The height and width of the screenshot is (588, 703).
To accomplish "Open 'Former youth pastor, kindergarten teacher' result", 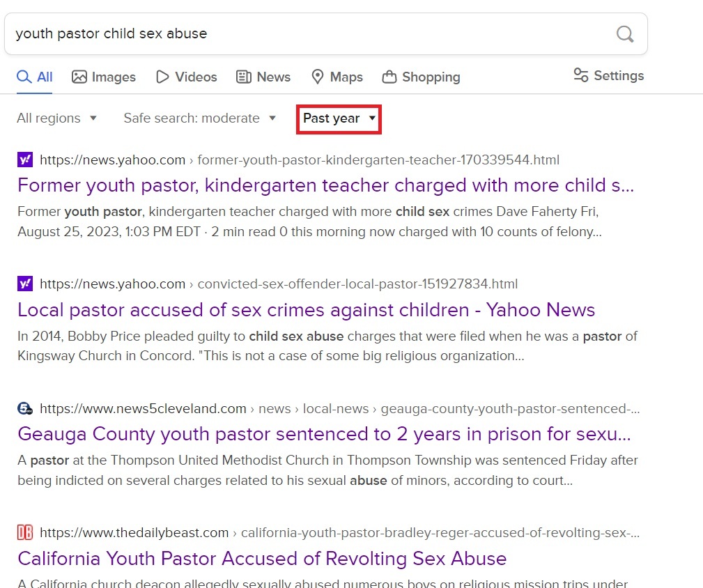I will click(325, 185).
